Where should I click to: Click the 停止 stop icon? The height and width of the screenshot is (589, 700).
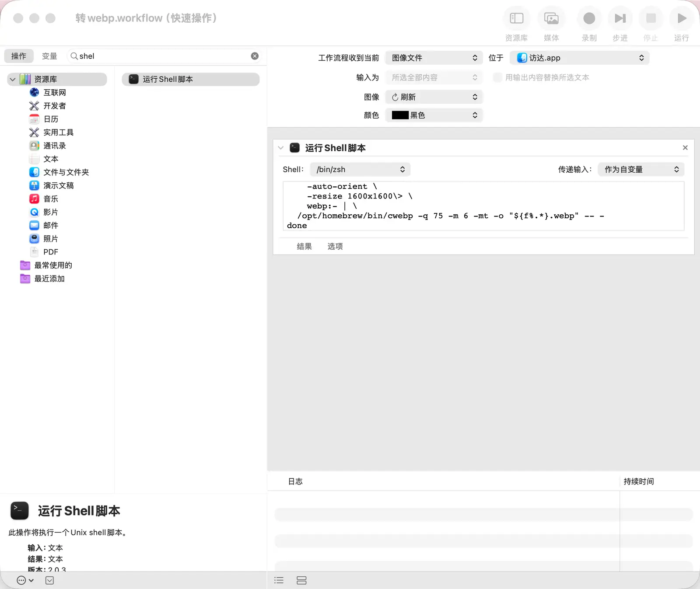pos(651,18)
